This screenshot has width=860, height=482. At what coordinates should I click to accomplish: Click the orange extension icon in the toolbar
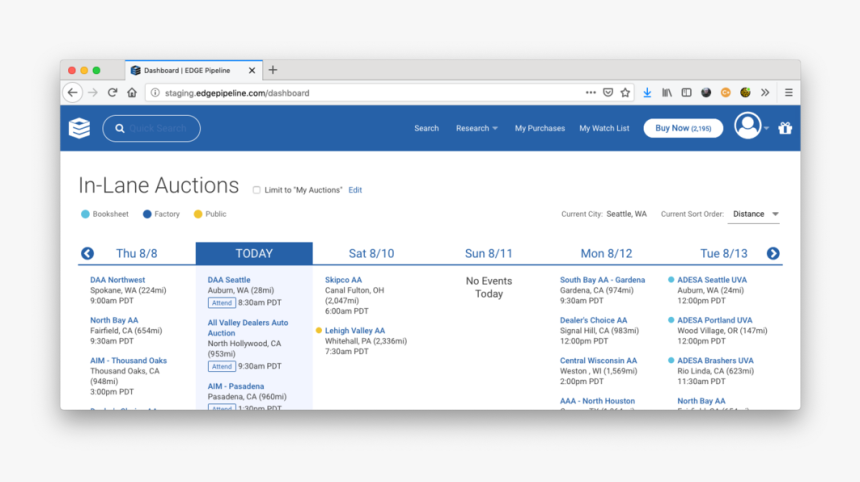[x=726, y=93]
